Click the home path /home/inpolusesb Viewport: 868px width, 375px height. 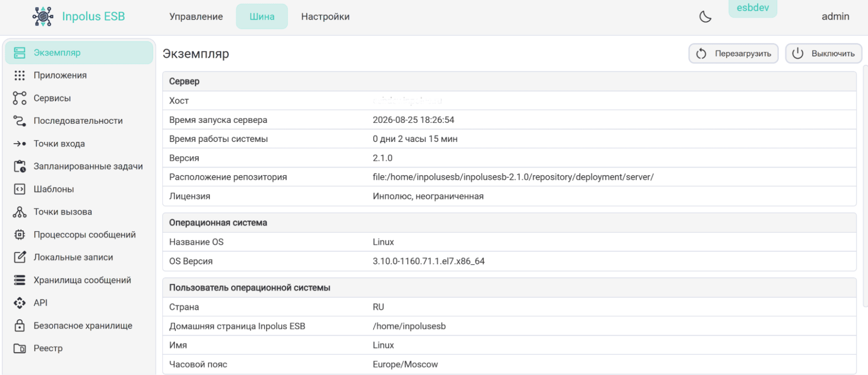coord(409,326)
